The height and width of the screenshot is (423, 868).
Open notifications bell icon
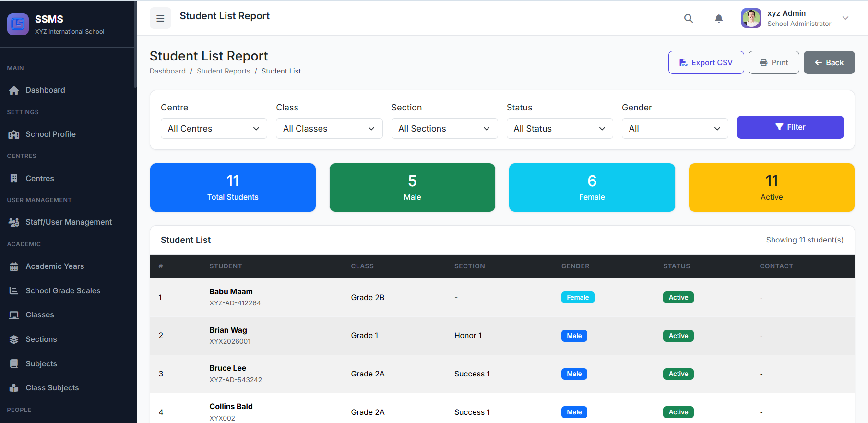(718, 18)
